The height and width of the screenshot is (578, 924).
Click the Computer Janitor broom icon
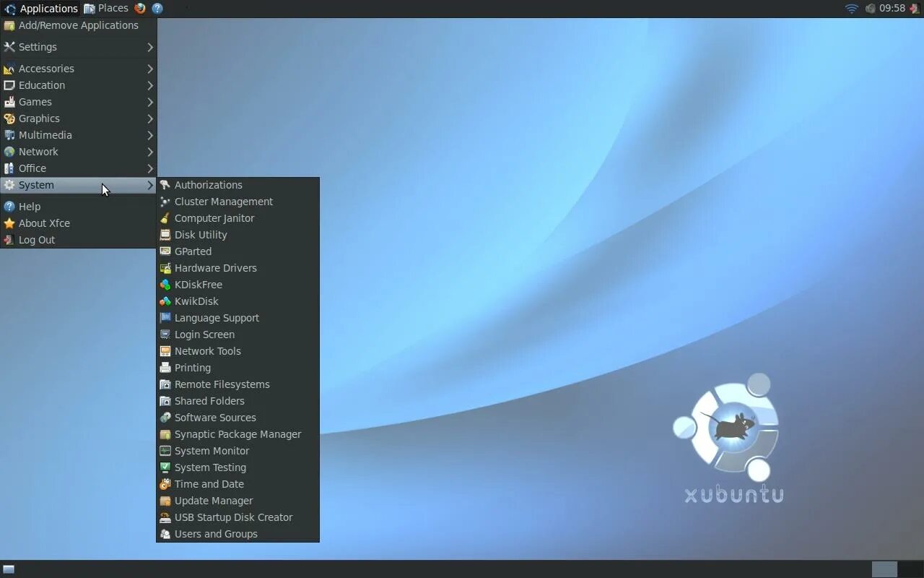tap(165, 218)
